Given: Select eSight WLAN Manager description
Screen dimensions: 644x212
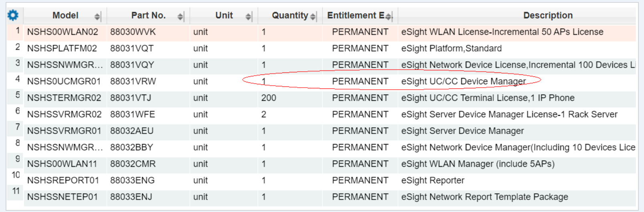Looking at the screenshot, I should pyautogui.click(x=478, y=164).
